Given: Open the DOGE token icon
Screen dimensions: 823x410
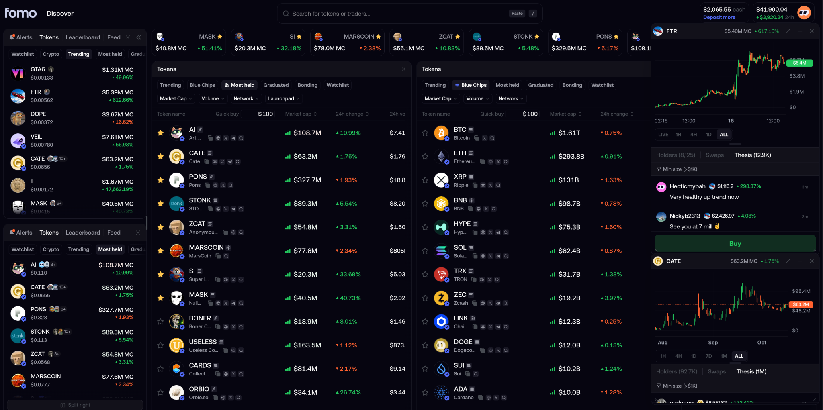Looking at the screenshot, I should 441,345.
